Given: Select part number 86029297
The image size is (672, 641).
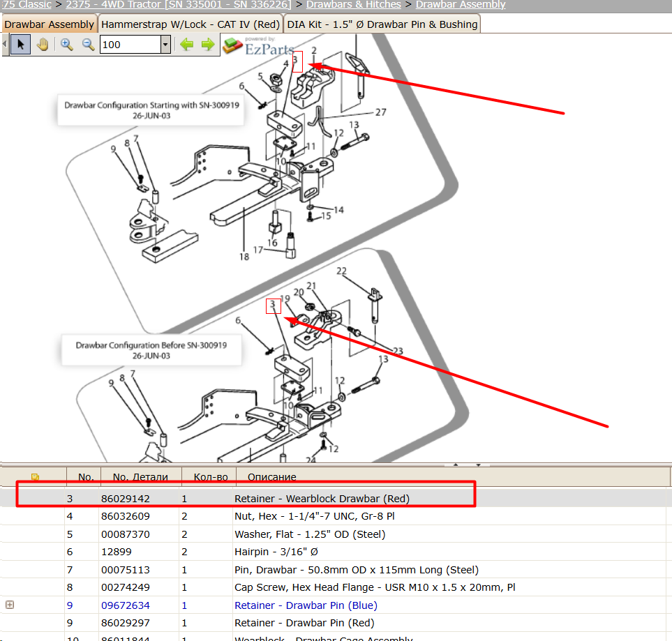Looking at the screenshot, I should tap(126, 623).
